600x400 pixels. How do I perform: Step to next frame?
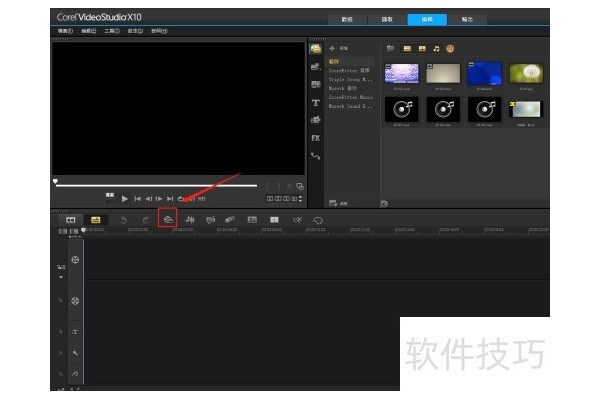[x=159, y=199]
